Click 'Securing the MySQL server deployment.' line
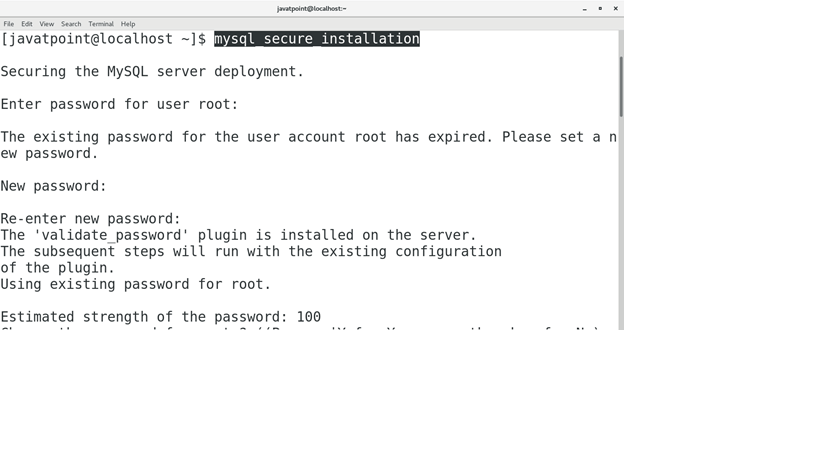 pos(152,72)
